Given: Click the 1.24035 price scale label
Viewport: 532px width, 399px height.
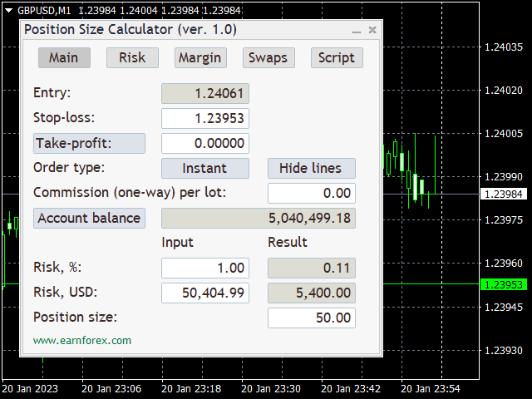Looking at the screenshot, I should [x=504, y=47].
